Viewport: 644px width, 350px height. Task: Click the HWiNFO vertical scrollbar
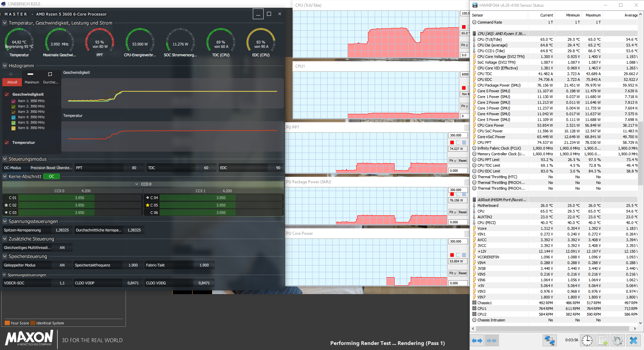click(x=641, y=168)
